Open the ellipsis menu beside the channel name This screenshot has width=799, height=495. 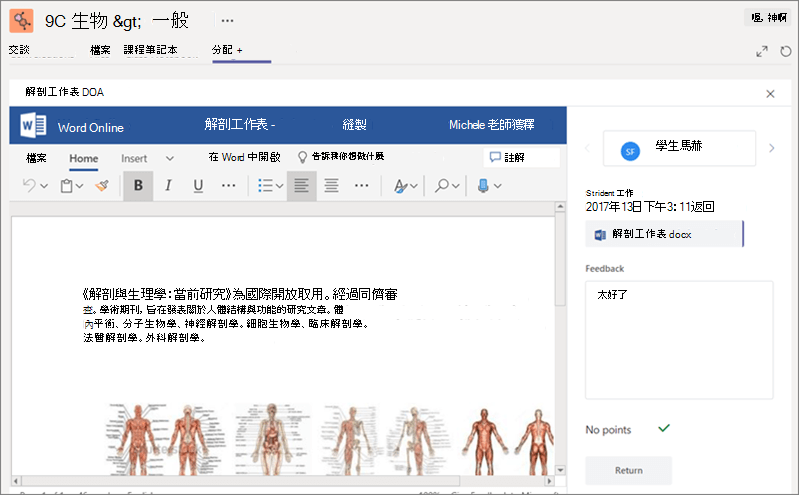click(227, 21)
